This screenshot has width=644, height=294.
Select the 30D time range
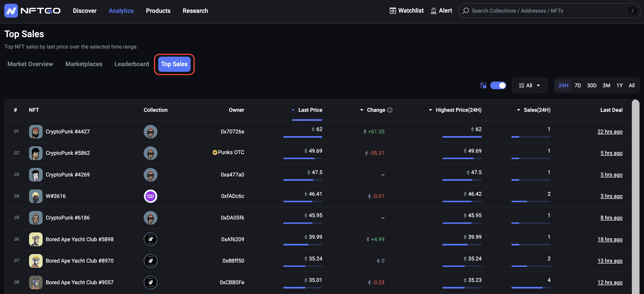point(591,85)
